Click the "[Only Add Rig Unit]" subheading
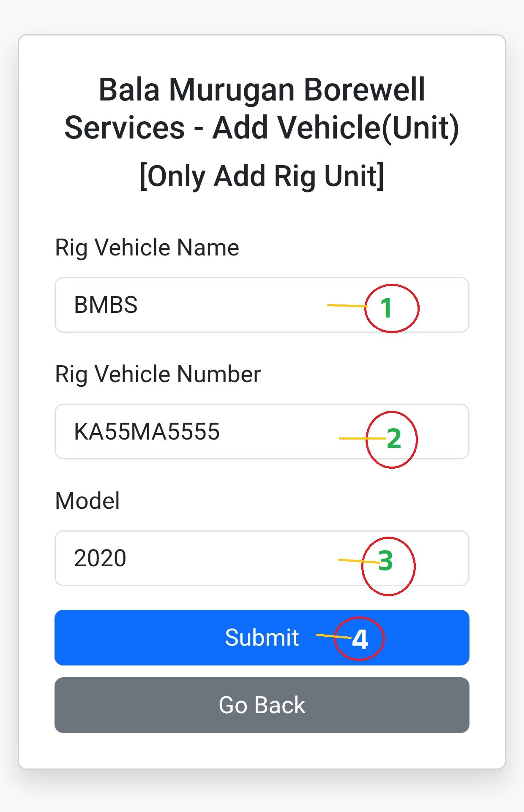 [x=262, y=176]
